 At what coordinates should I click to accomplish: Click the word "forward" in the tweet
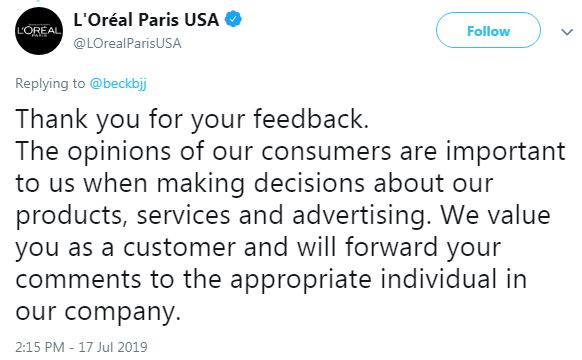[391, 247]
